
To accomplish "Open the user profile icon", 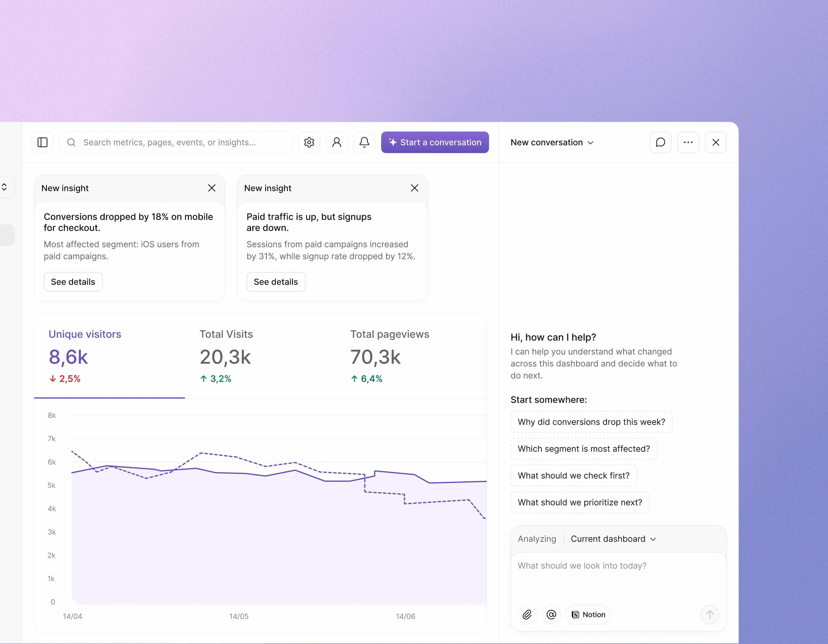I will [x=337, y=142].
